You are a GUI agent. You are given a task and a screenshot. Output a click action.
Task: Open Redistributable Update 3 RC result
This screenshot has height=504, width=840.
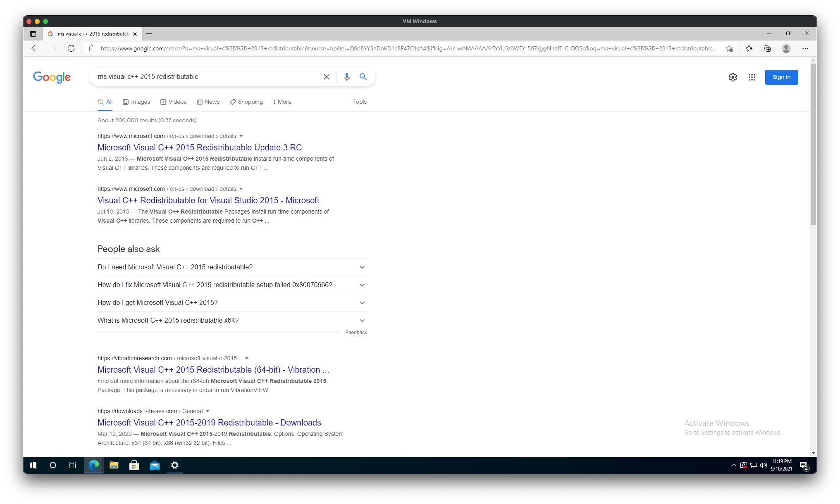[x=200, y=147]
